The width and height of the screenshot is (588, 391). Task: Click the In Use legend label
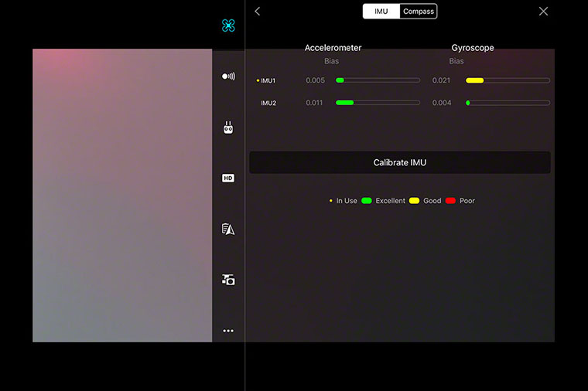(347, 201)
